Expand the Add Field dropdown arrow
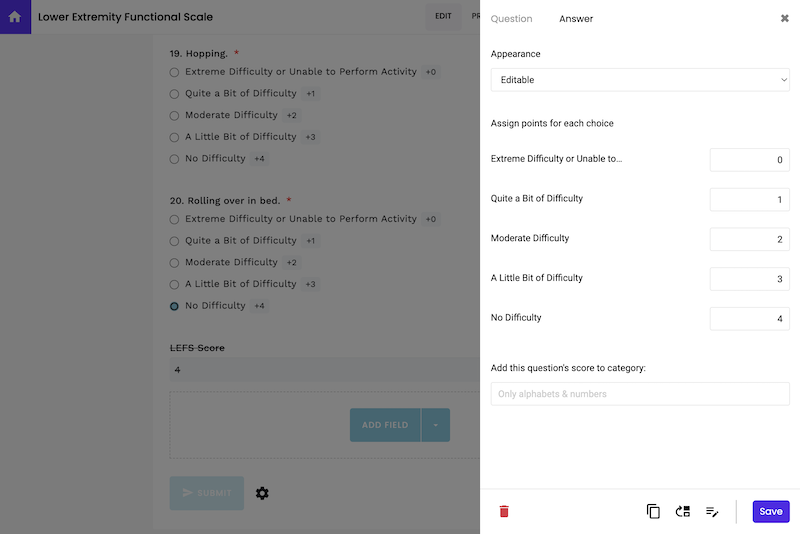The height and width of the screenshot is (534, 800). (x=436, y=425)
